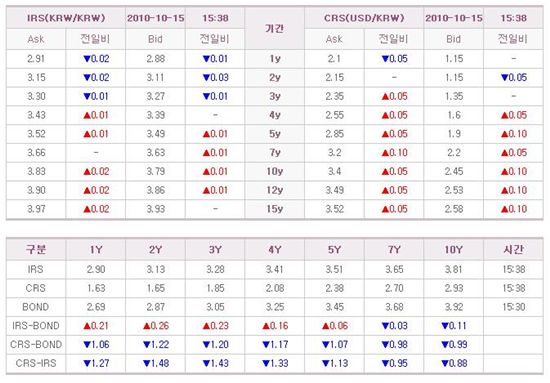This screenshot has width=550, height=383.
Task: Select the CRS(USD/KRW) table header
Action: pyautogui.click(x=364, y=18)
